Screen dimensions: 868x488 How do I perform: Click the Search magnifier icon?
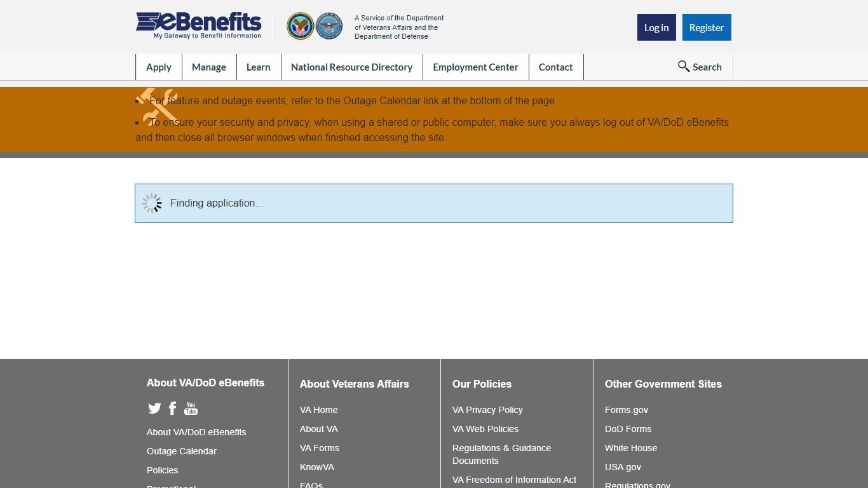coord(684,66)
